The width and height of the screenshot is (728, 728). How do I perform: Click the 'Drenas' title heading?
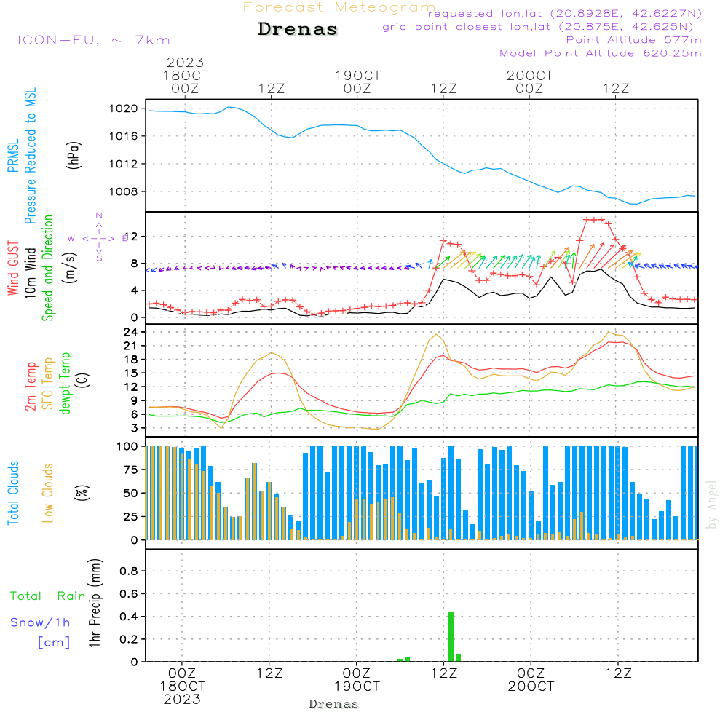pos(297,29)
